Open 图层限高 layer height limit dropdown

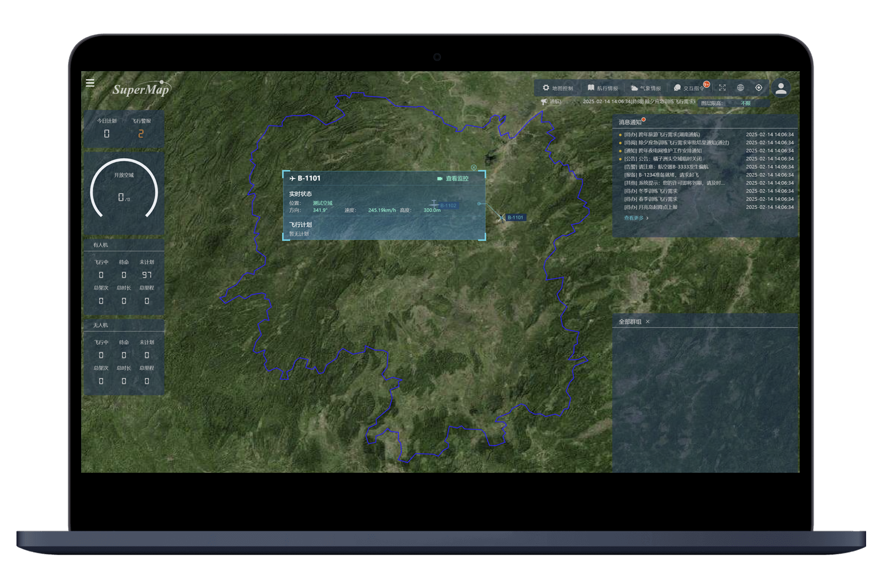point(746,103)
